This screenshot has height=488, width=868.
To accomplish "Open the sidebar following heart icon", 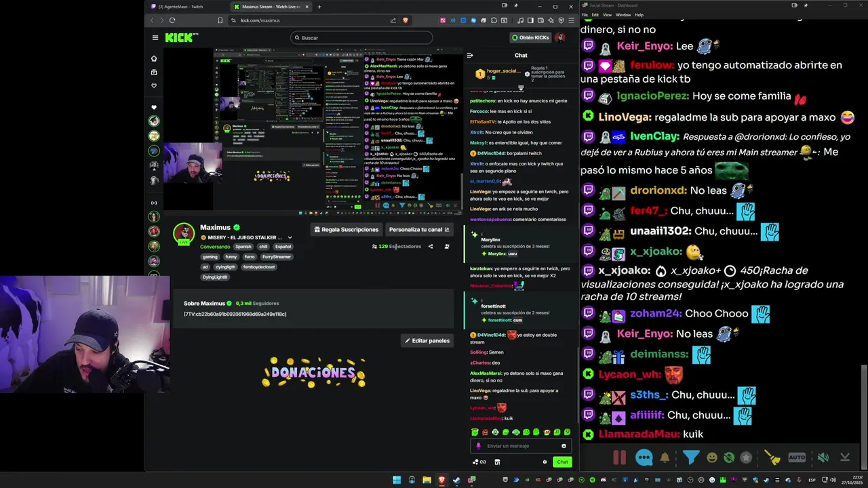I will click(154, 85).
